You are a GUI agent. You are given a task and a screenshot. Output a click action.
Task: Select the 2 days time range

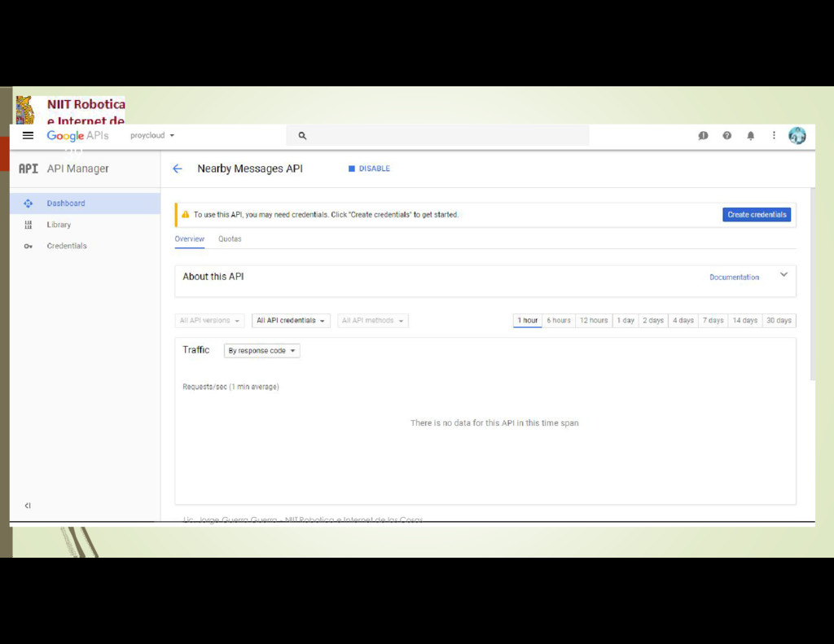click(653, 321)
